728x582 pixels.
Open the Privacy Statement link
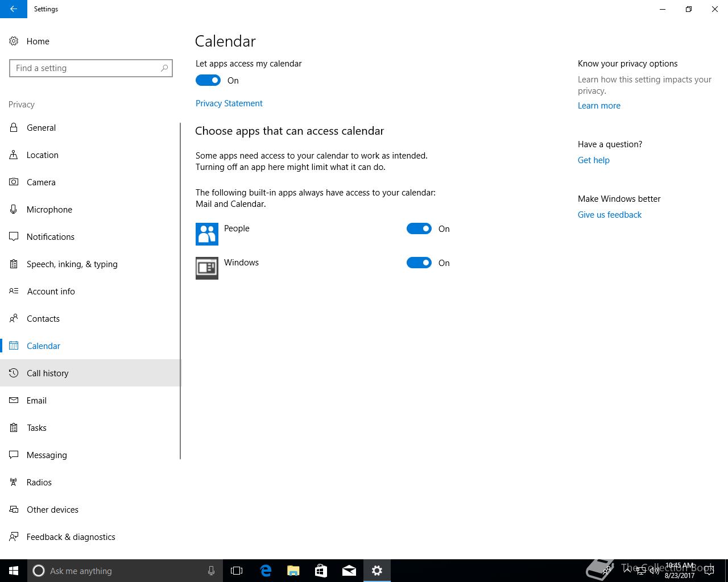tap(229, 103)
